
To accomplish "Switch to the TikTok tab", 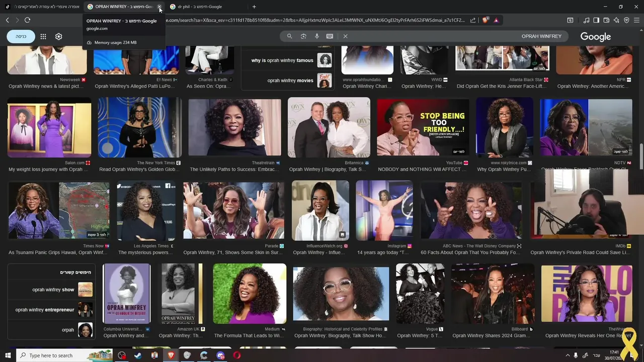I will pos(42,7).
